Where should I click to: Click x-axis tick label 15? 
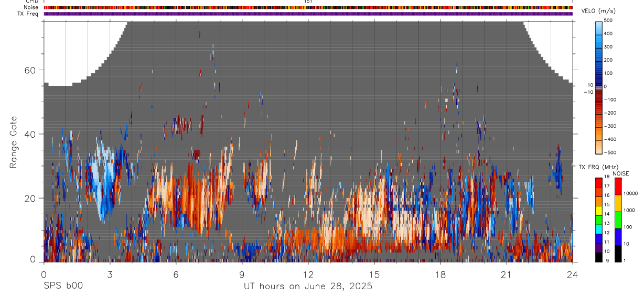tap(374, 274)
